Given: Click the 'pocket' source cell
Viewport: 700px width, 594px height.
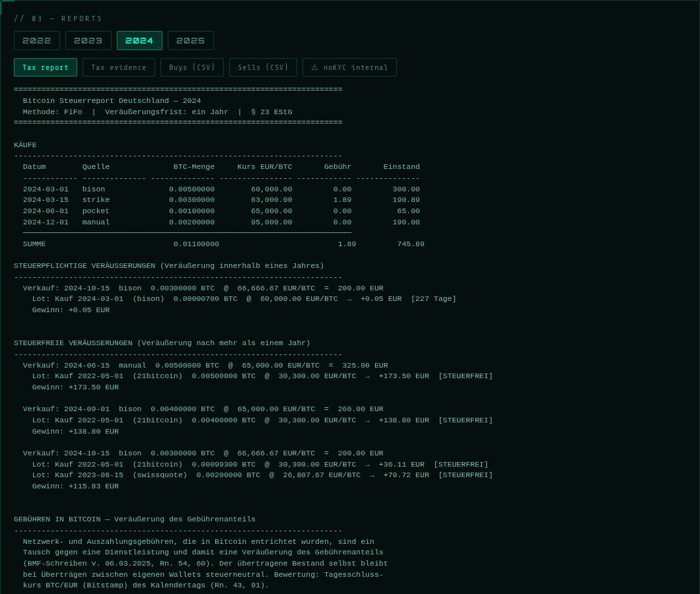Looking at the screenshot, I should click(96, 211).
